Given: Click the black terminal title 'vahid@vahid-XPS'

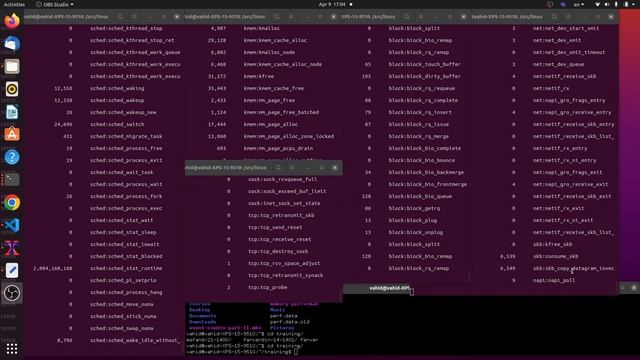Looking at the screenshot, I should coord(389,288).
